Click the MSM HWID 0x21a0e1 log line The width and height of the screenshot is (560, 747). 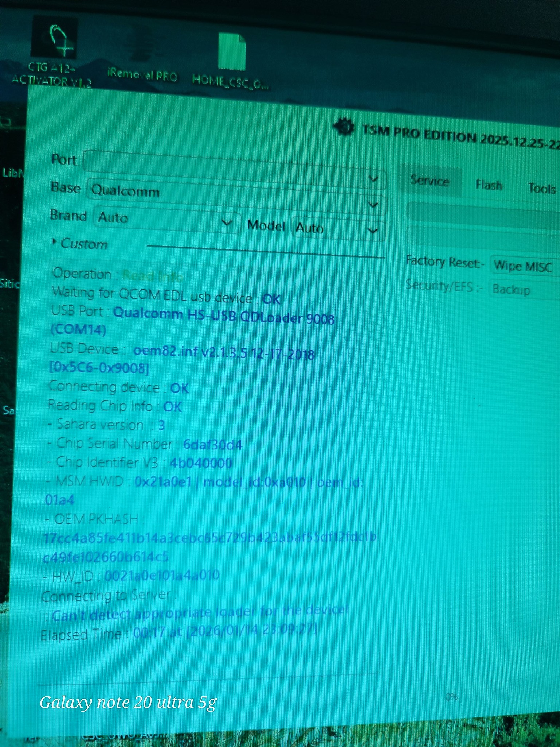click(x=204, y=491)
